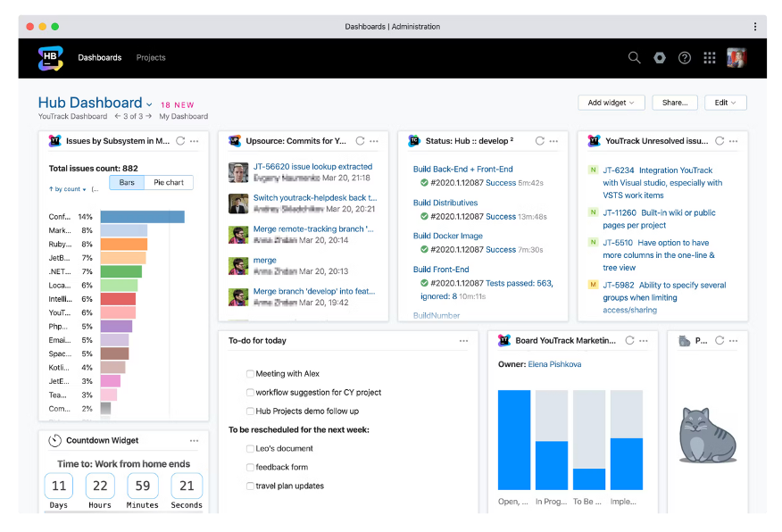Open the help question mark icon
Screen dimensions: 782x532
pyautogui.click(x=684, y=58)
